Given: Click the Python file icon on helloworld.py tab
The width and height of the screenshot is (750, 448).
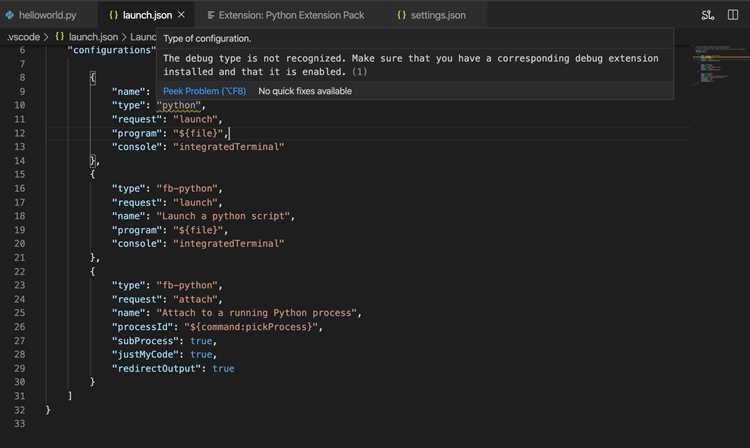Looking at the screenshot, I should point(10,15).
